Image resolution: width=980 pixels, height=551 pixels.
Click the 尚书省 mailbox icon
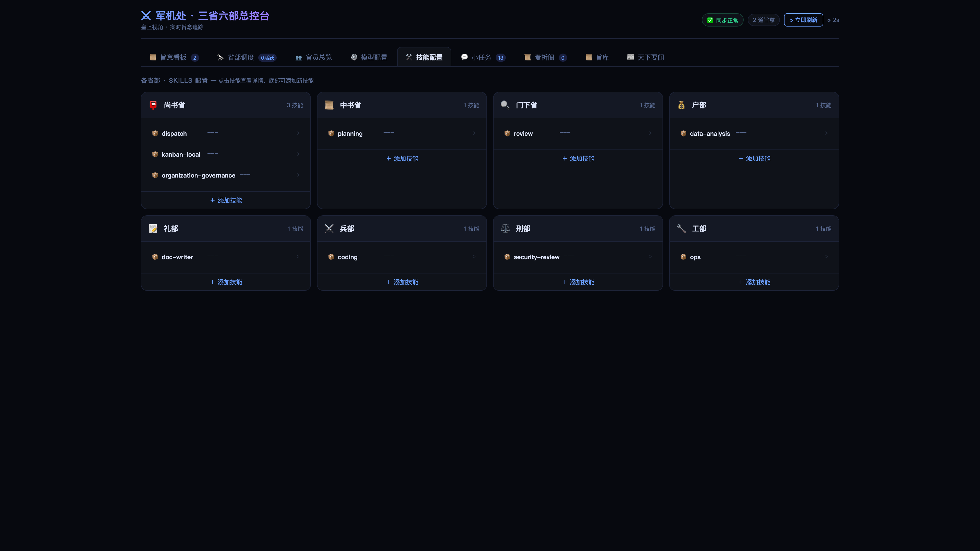[153, 105]
